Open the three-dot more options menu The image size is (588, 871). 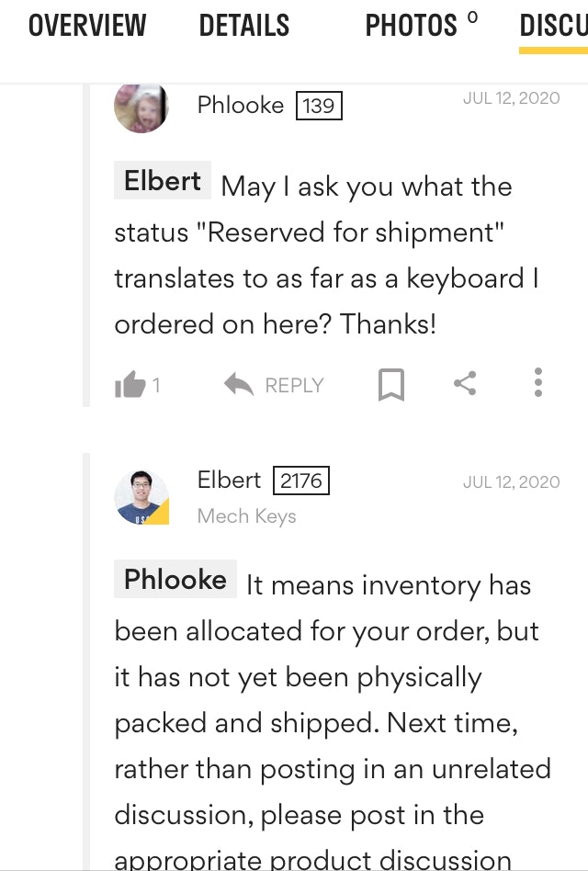[538, 383]
